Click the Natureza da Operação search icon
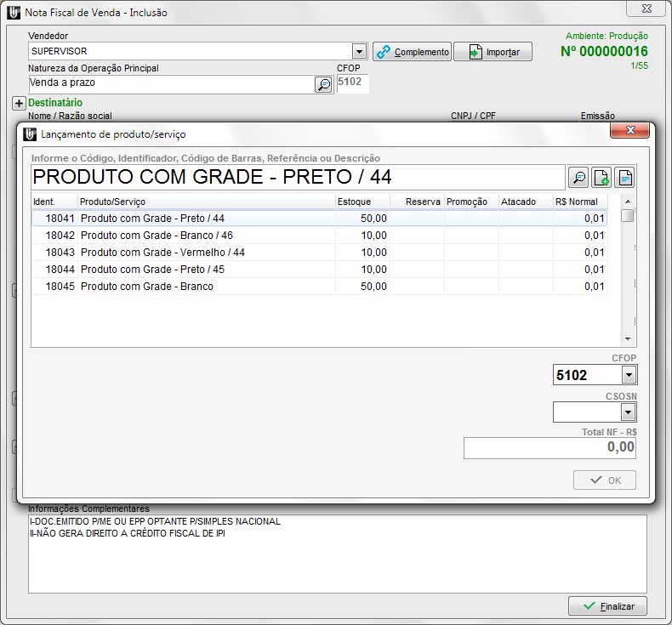The image size is (672, 625). pos(323,84)
